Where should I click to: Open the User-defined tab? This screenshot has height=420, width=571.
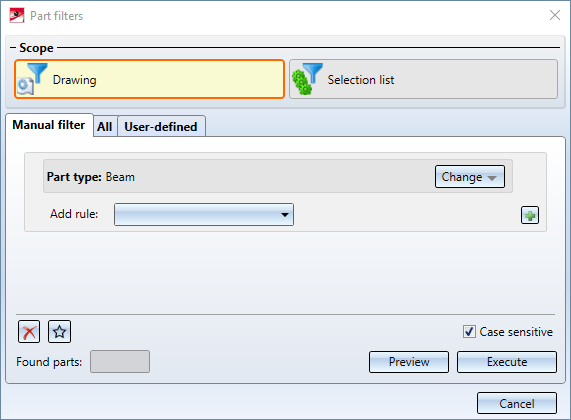click(x=161, y=126)
